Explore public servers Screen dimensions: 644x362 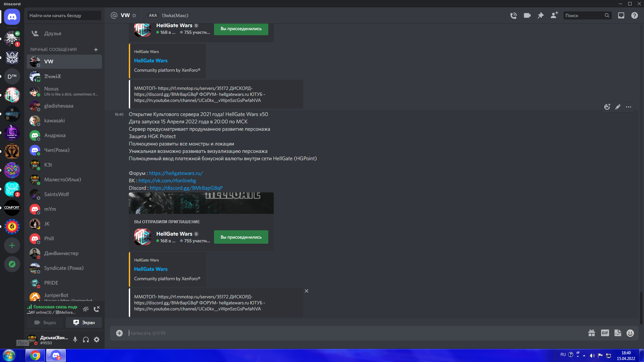pos(12,264)
